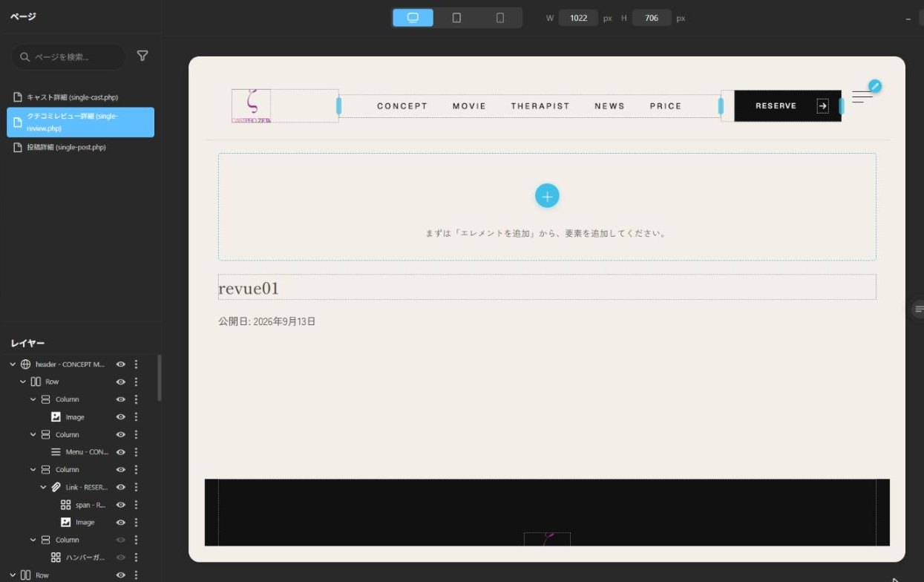Click the globe icon of the header layer
Screen dimensions: 924x582
click(x=25, y=364)
